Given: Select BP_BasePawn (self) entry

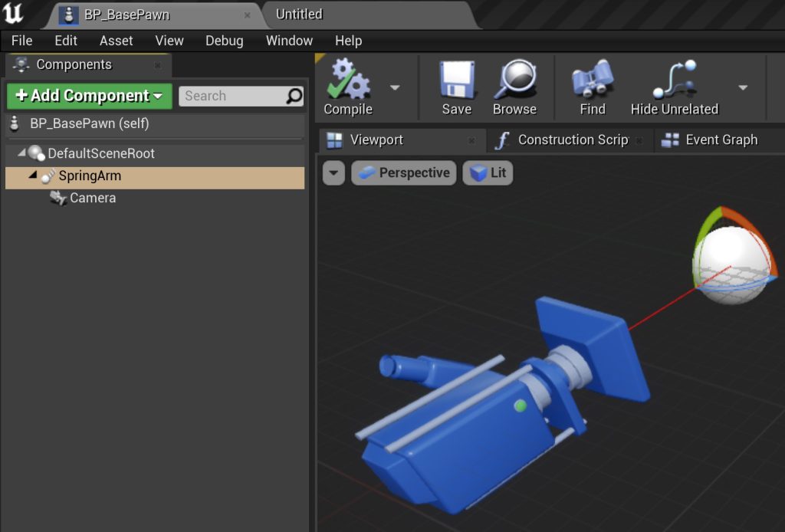Looking at the screenshot, I should 89,123.
